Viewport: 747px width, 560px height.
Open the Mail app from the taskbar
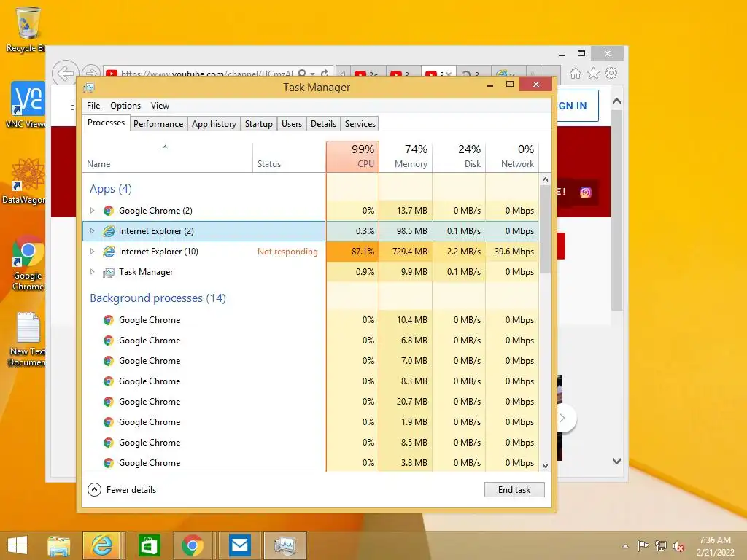pyautogui.click(x=239, y=545)
